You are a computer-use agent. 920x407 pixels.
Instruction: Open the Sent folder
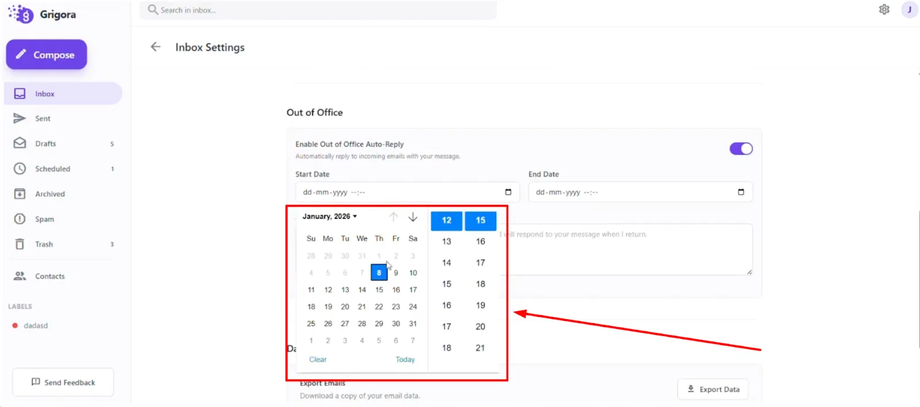[63, 118]
